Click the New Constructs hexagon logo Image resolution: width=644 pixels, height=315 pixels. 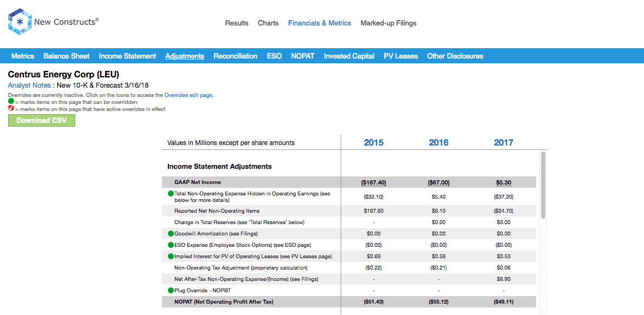point(19,22)
